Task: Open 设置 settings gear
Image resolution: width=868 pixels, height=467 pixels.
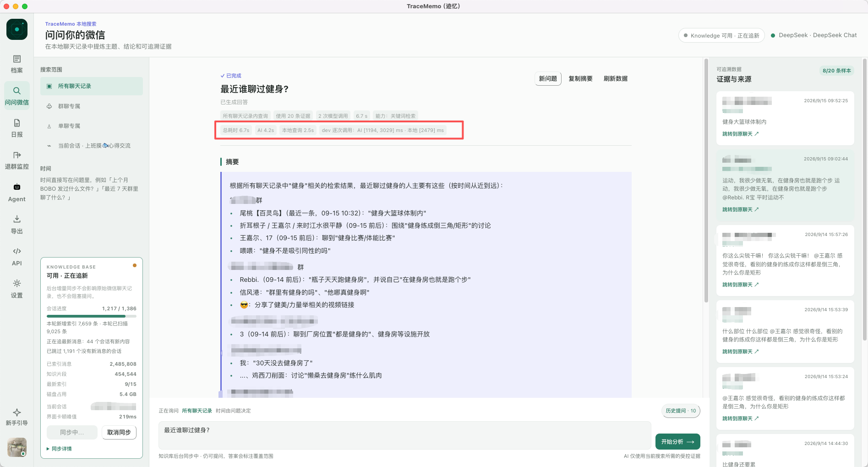Action: coord(17,288)
